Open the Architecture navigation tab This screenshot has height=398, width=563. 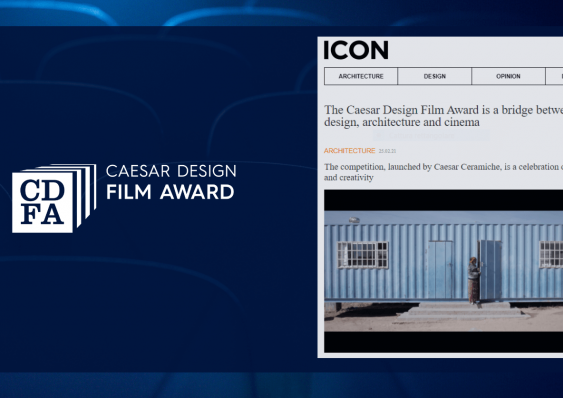coord(361,76)
